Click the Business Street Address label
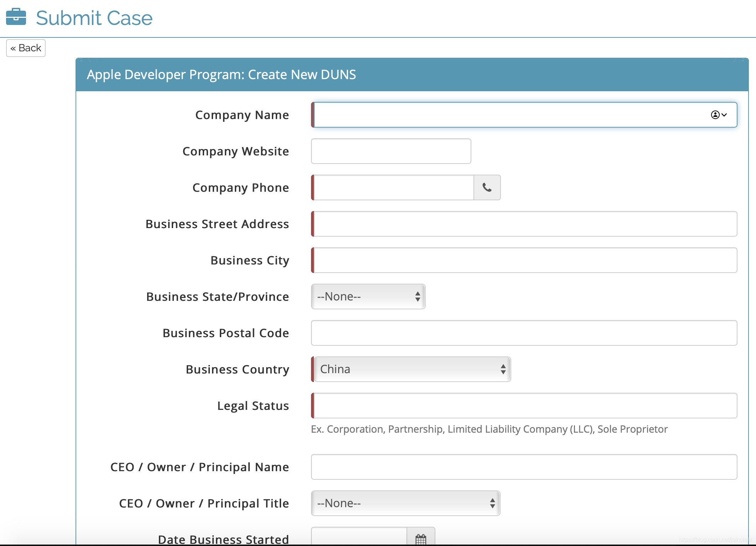This screenshot has height=546, width=756. pyautogui.click(x=217, y=224)
